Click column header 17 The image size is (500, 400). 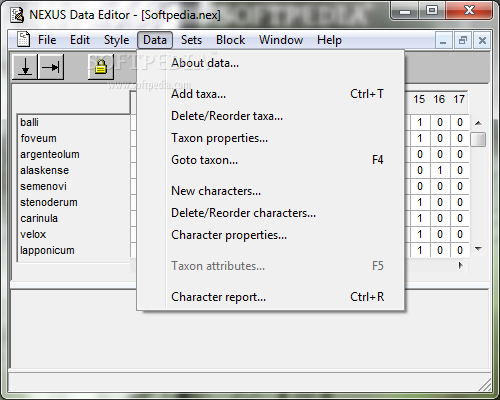click(x=459, y=99)
